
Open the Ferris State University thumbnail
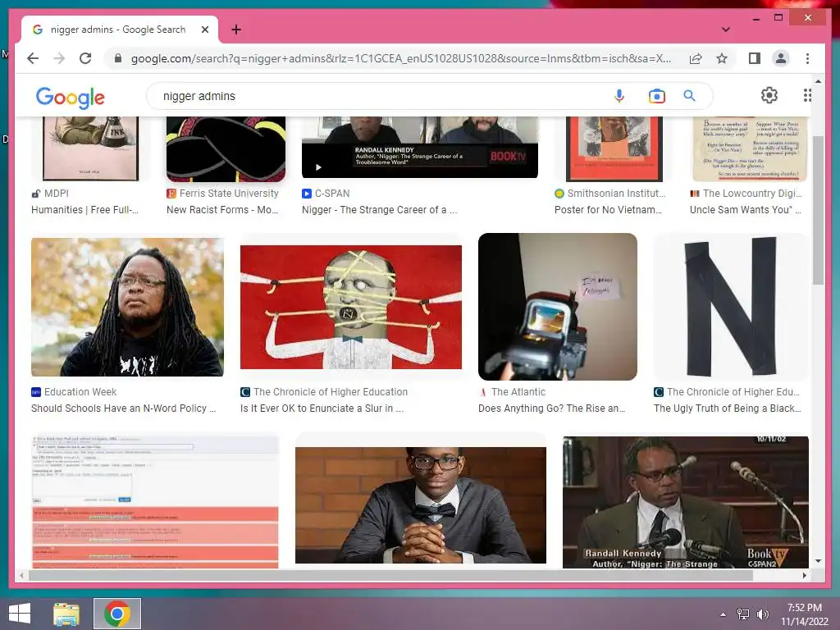(226, 149)
